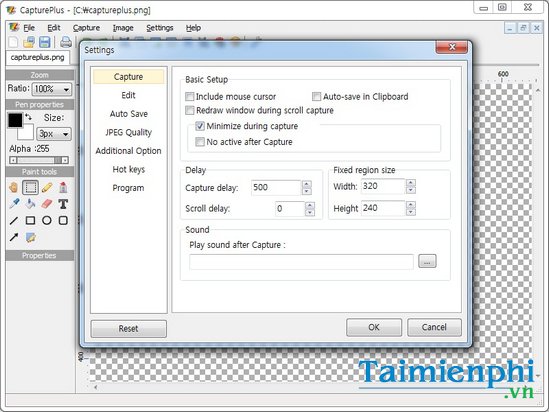Increase the Scroll delay value
549x412 pixels.
click(310, 205)
